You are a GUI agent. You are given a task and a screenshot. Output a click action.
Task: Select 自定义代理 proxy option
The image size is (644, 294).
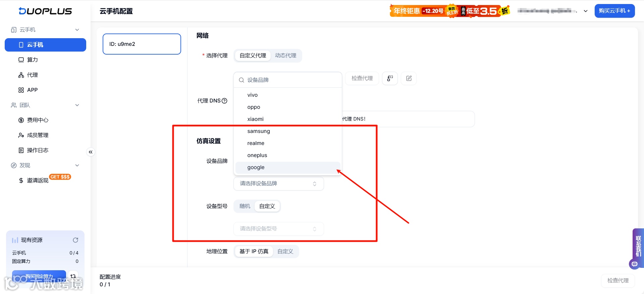tap(253, 56)
